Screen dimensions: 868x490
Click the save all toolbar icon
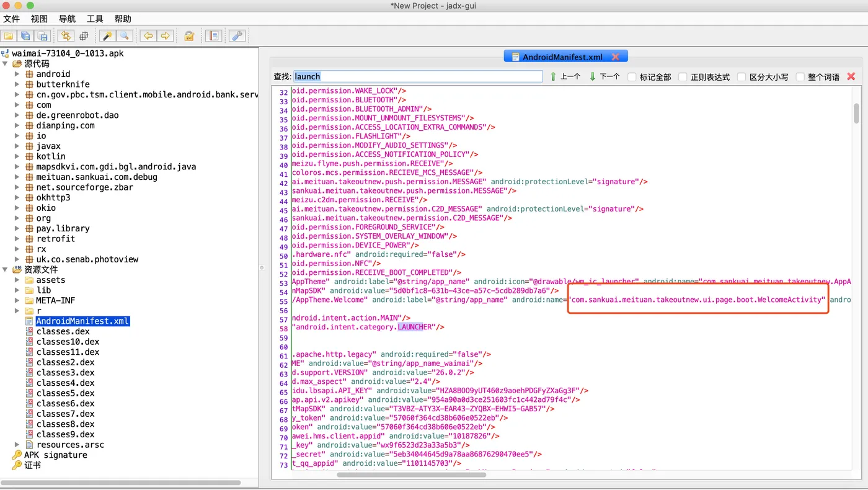(26, 36)
